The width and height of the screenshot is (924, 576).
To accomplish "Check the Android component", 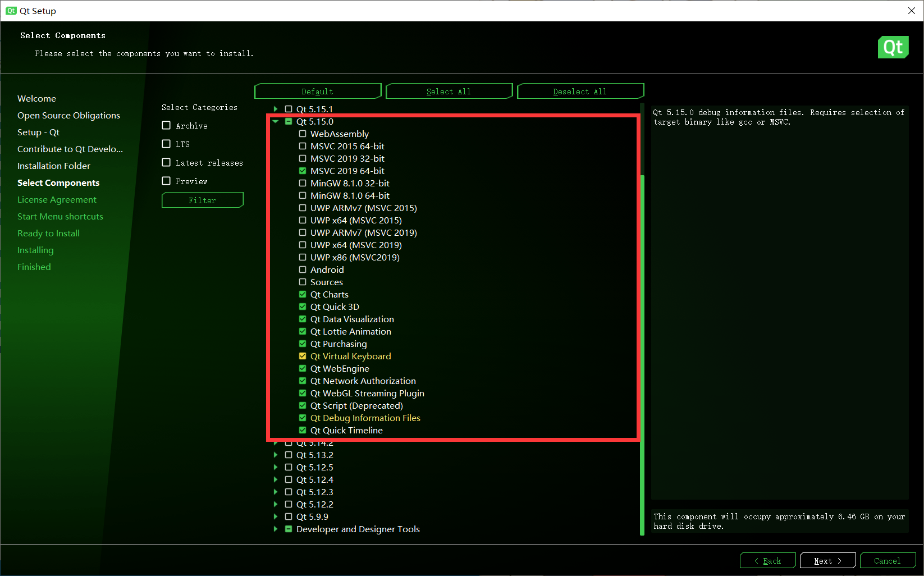I will coord(303,269).
